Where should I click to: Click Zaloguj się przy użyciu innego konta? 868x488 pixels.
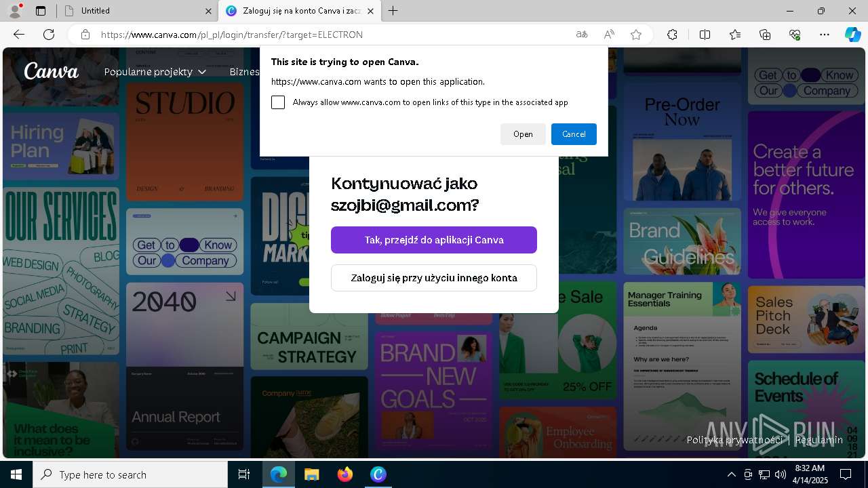434,278
